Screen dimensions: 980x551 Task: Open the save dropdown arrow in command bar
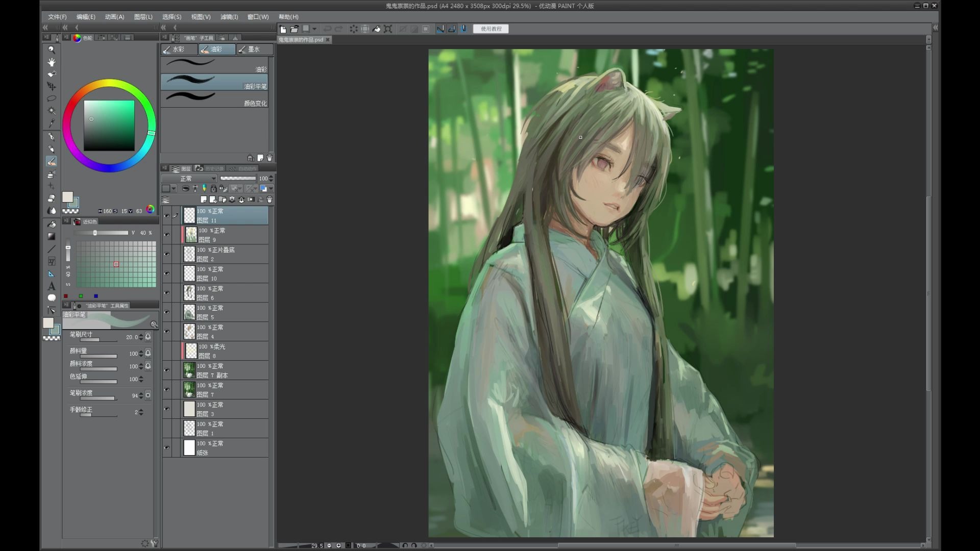(314, 29)
